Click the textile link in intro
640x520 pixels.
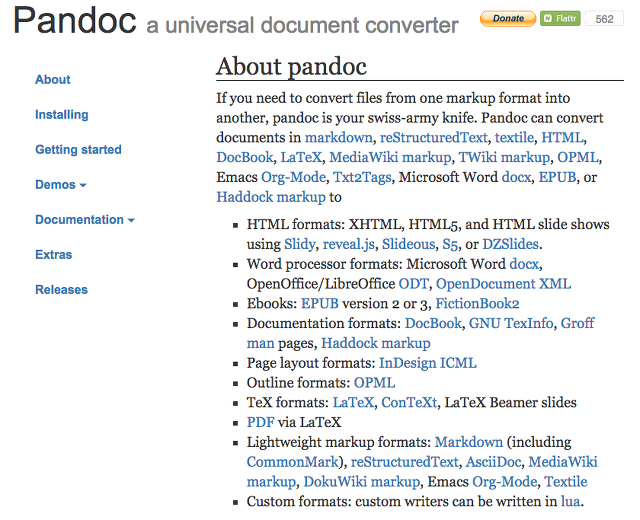point(514,137)
